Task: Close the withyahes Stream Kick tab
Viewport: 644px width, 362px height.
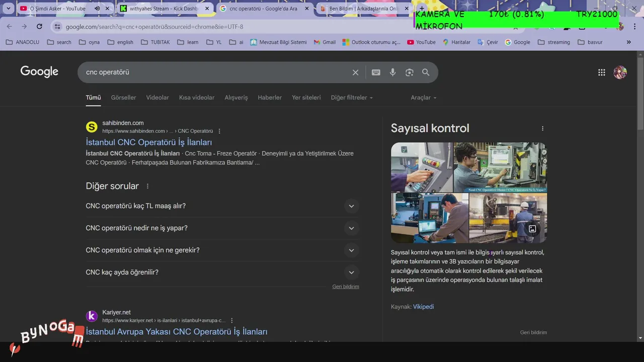Action: point(207,9)
